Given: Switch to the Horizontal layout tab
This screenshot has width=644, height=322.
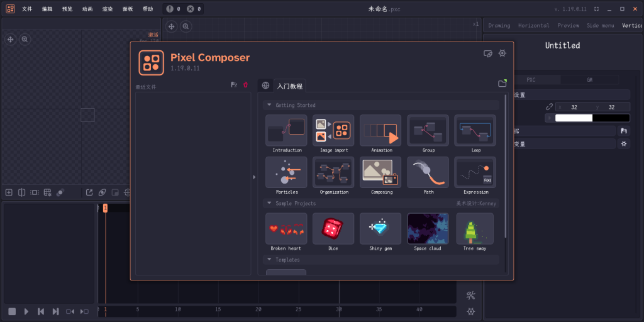Looking at the screenshot, I should [x=533, y=25].
